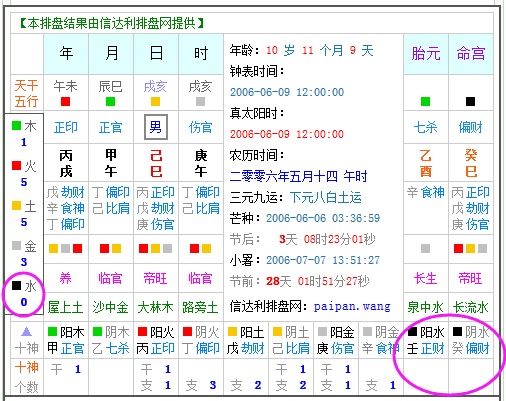Click 正官 in the month column
Image resolution: width=506 pixels, height=401 pixels.
coord(111,127)
